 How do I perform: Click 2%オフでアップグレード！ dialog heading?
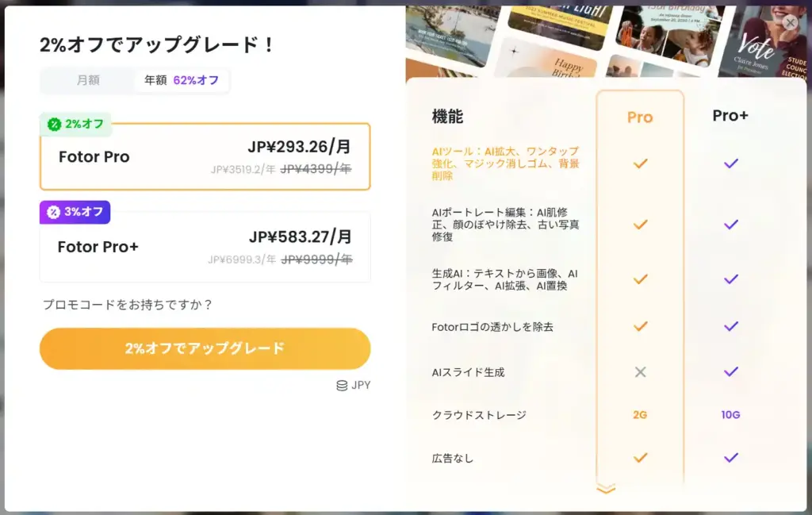(157, 45)
